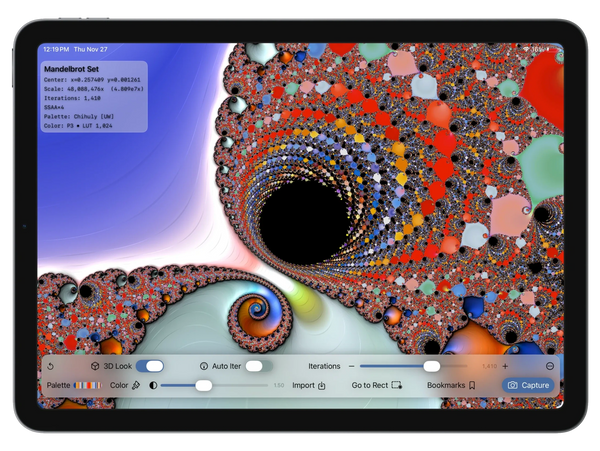Click the reset view arrow icon
This screenshot has width=600, height=451.
pos(51,367)
